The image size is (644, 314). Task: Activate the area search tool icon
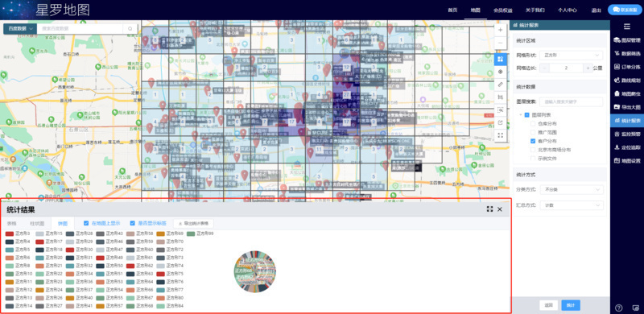coord(500,109)
